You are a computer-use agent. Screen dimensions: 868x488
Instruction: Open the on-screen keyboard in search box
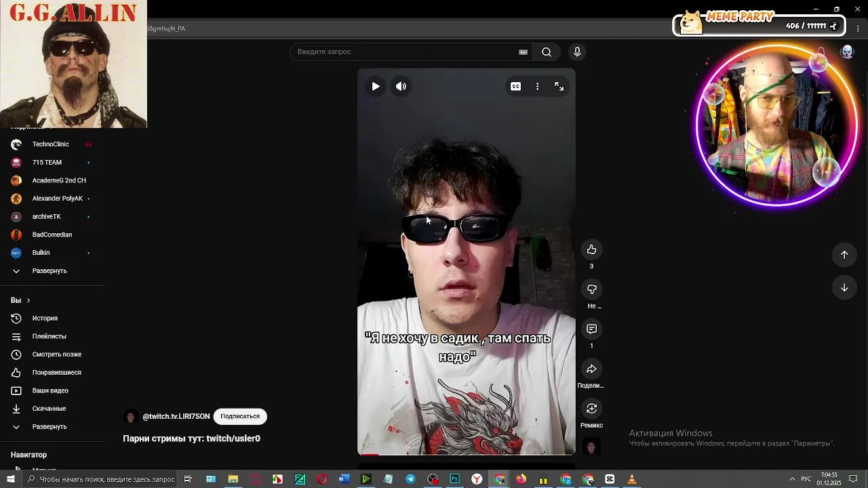coord(523,52)
